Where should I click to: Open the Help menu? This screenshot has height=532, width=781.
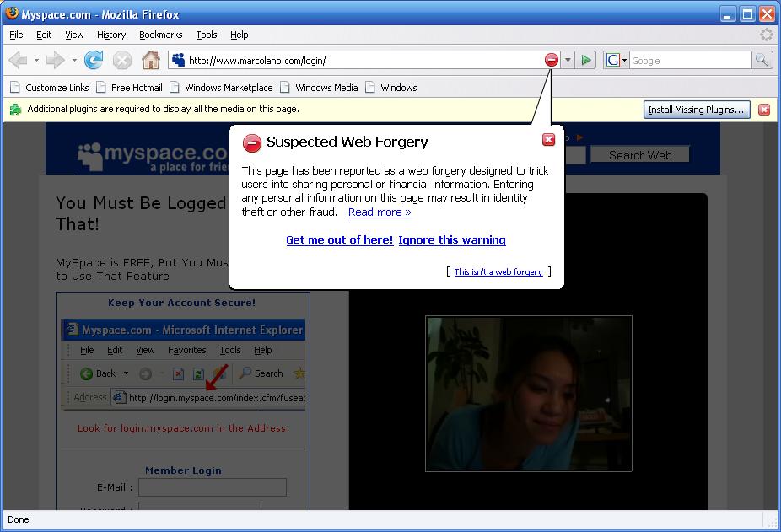(239, 35)
